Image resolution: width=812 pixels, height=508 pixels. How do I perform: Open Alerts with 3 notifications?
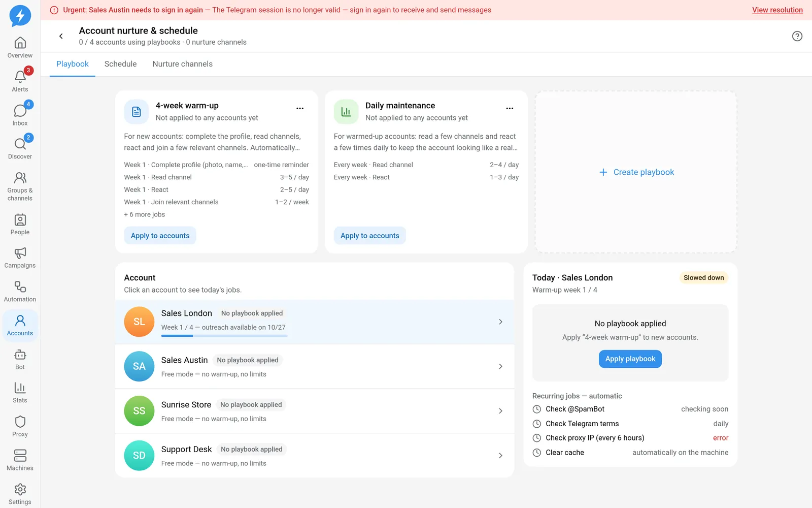20,81
